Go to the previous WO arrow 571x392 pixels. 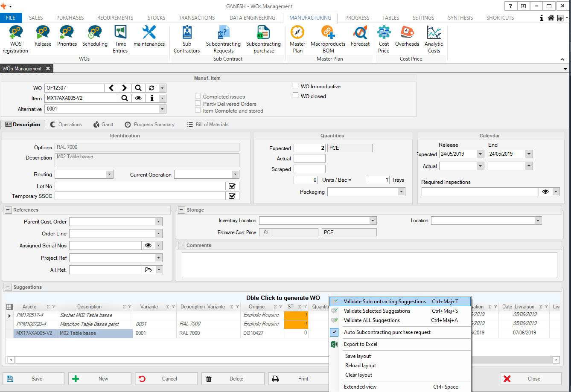[x=111, y=88]
